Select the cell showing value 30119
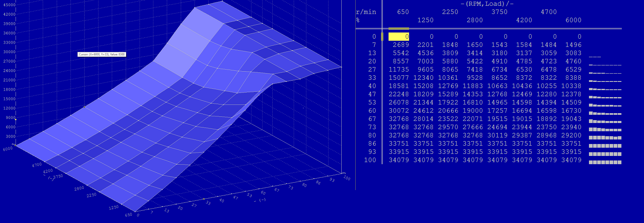 pos(497,135)
